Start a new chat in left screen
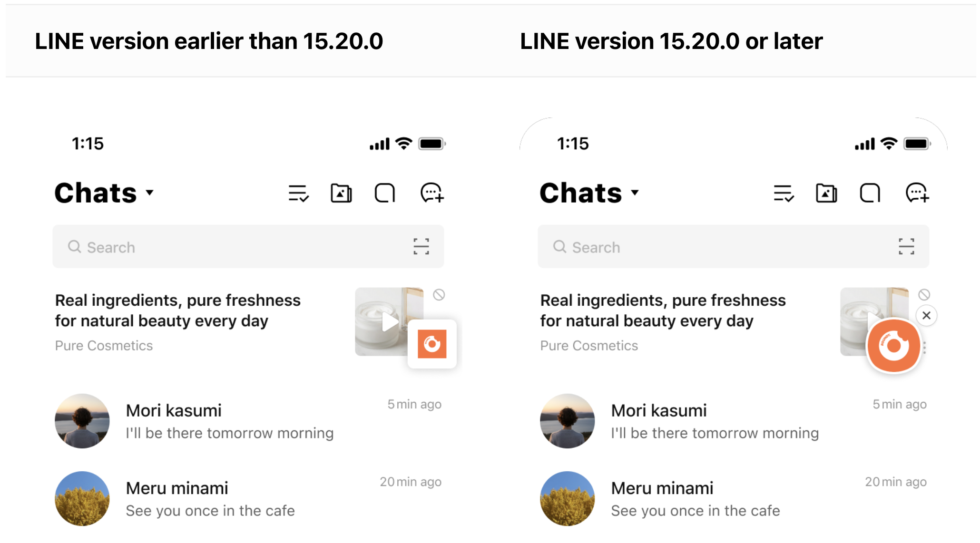 click(x=432, y=193)
